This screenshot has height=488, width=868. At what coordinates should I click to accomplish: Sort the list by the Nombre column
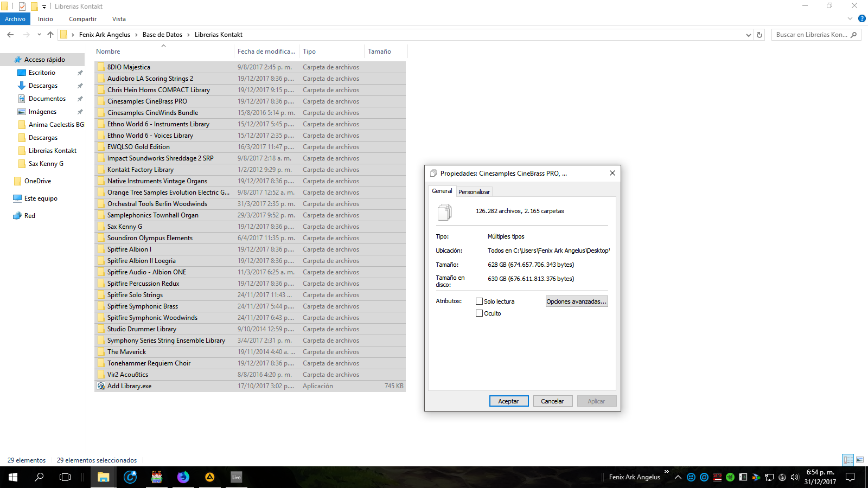click(163, 52)
